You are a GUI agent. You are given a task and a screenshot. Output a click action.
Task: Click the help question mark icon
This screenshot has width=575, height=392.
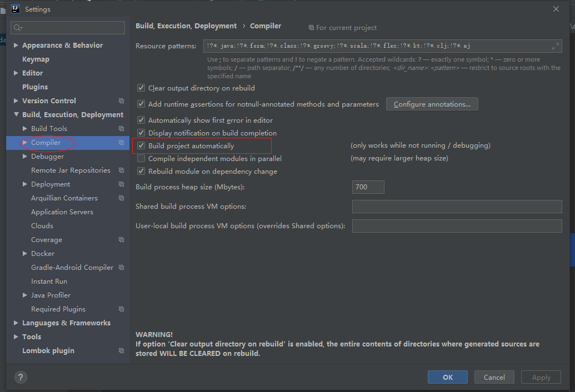tap(21, 378)
